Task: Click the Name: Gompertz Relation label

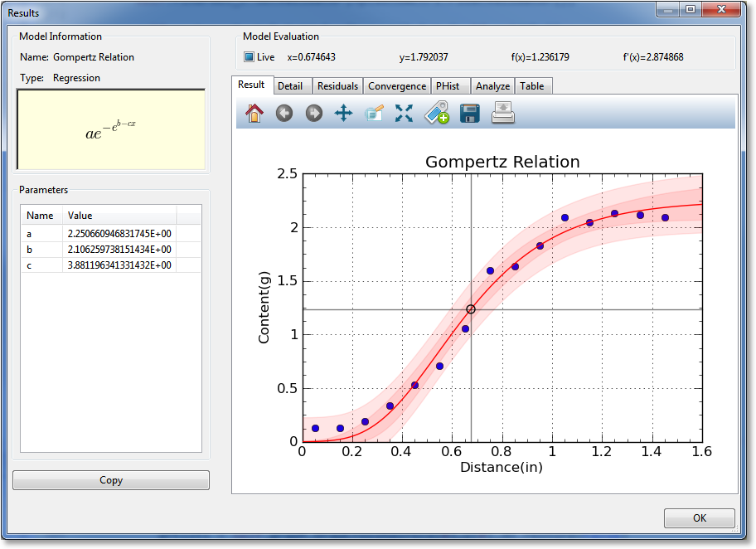Action: (77, 57)
